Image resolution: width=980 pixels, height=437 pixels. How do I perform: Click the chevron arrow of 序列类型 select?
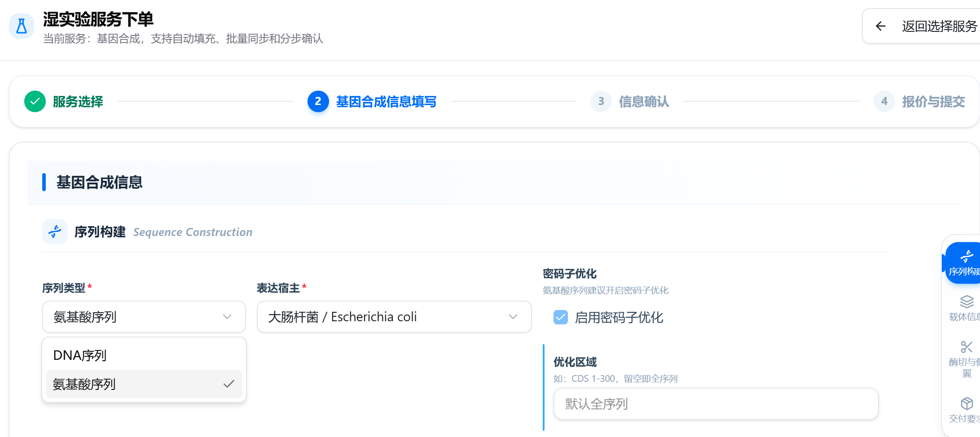point(227,317)
